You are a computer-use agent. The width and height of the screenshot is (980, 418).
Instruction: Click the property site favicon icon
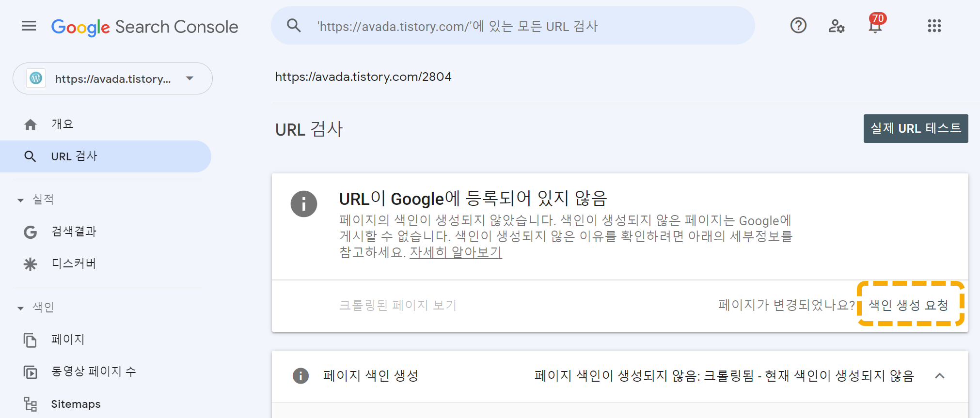pos(36,78)
